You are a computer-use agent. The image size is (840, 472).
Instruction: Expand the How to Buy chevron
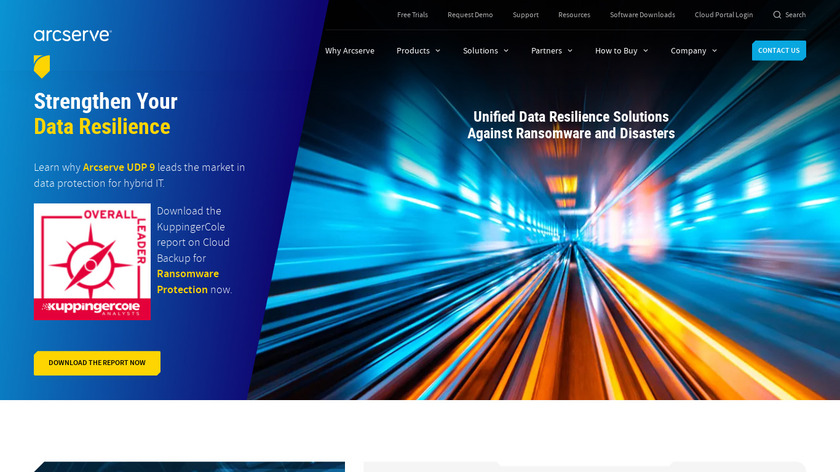tap(646, 51)
